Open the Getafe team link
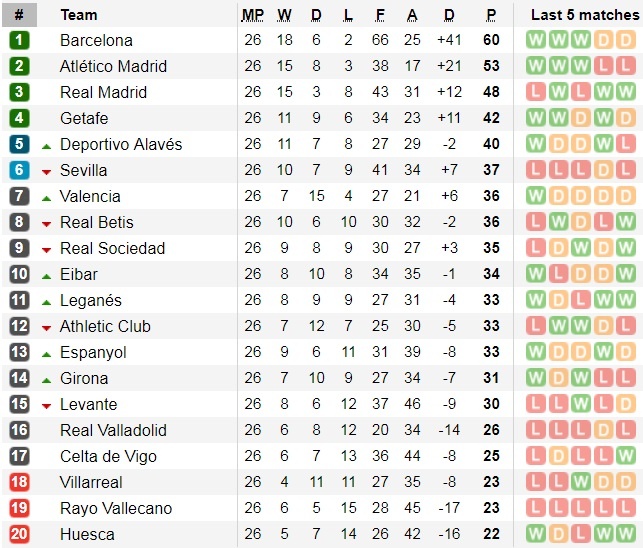643x548 pixels. (x=84, y=118)
